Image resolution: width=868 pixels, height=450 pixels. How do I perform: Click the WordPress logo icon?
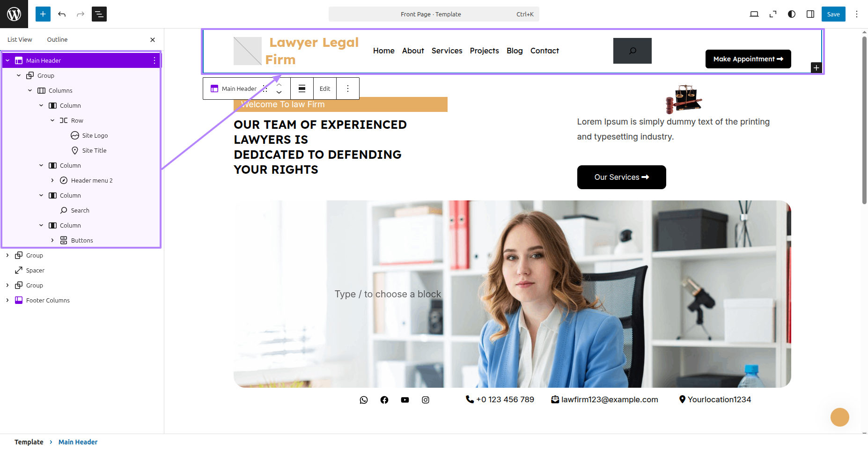point(14,14)
